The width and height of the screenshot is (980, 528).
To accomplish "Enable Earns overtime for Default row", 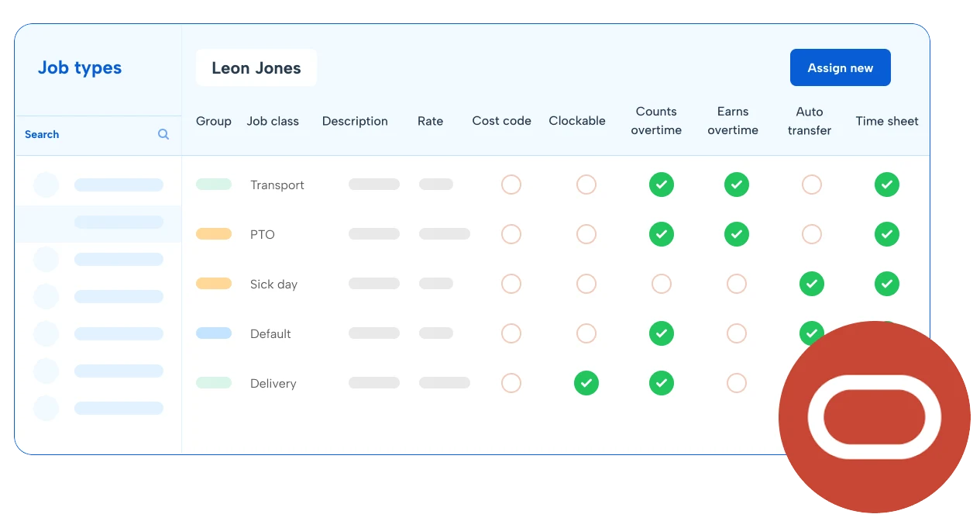I will (x=737, y=333).
